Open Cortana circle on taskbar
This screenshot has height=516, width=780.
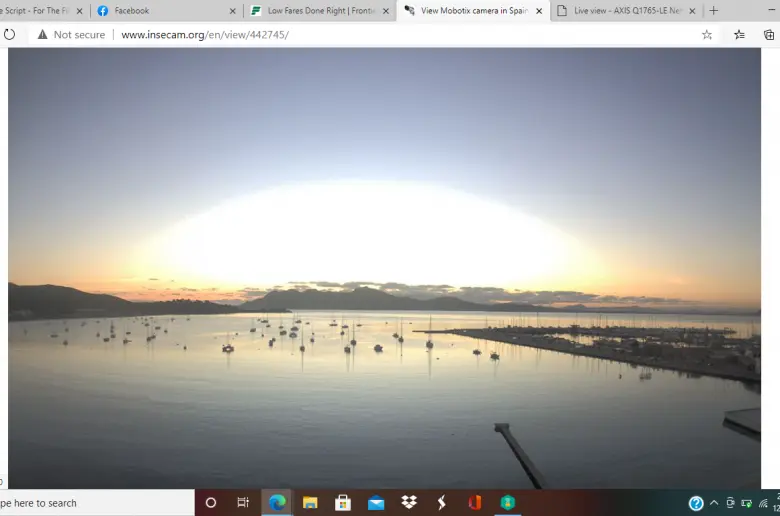click(x=210, y=502)
